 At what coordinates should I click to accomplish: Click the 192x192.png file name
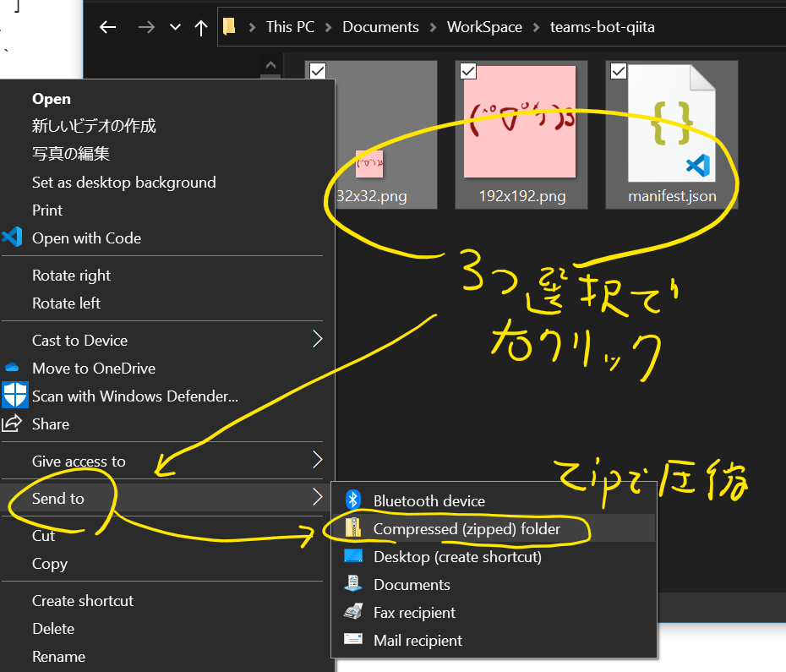521,196
